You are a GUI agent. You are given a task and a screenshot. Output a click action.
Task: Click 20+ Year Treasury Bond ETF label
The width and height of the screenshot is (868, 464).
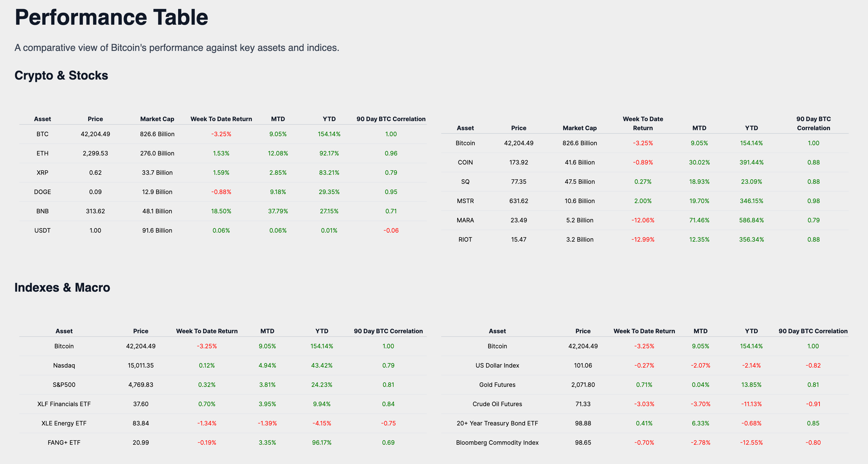pos(497,423)
